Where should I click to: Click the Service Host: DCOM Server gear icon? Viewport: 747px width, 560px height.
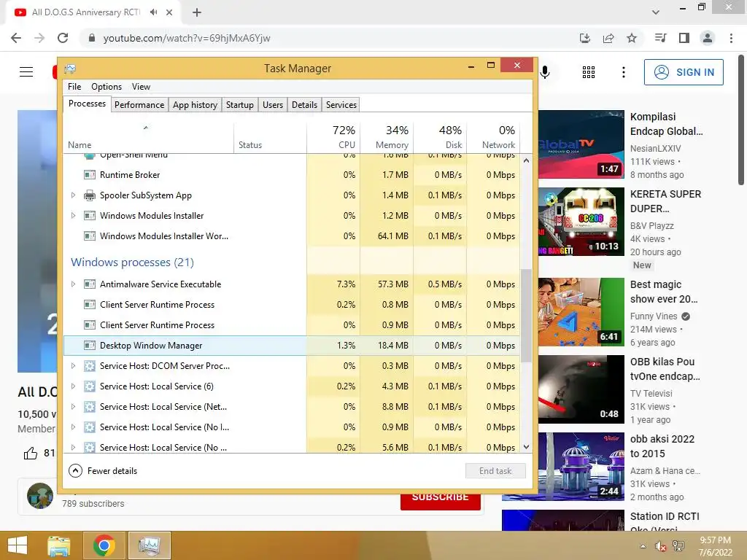pos(90,366)
